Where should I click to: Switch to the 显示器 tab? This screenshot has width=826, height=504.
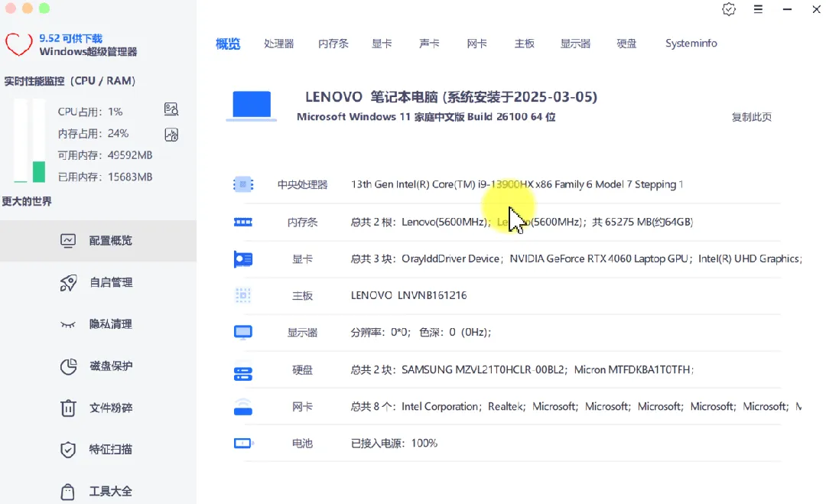[575, 44]
